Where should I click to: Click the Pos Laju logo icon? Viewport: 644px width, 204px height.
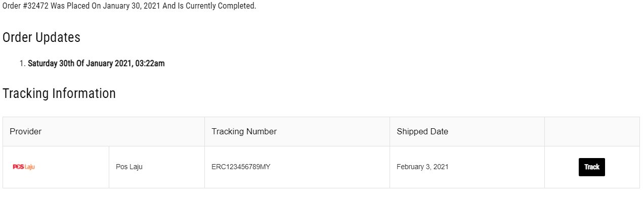[24, 167]
